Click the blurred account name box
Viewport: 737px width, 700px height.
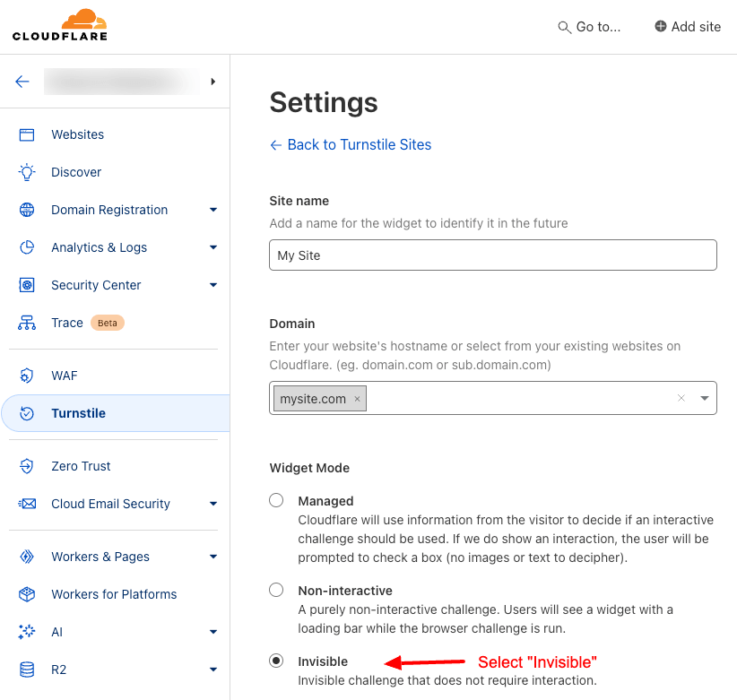click(122, 82)
